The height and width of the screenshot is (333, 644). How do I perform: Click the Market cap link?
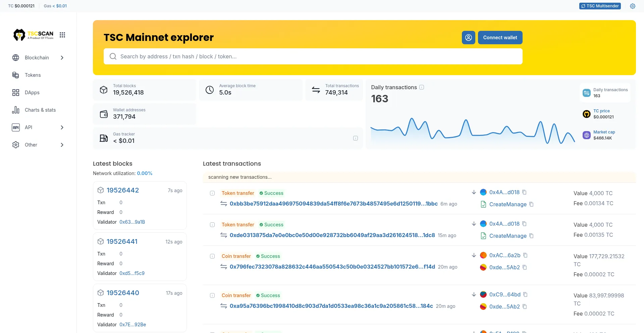coord(604,132)
